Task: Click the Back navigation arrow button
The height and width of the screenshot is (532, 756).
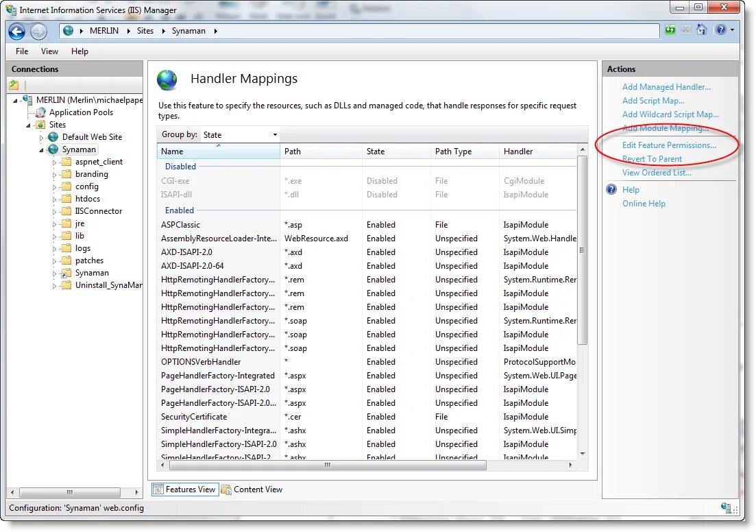Action: [x=17, y=32]
